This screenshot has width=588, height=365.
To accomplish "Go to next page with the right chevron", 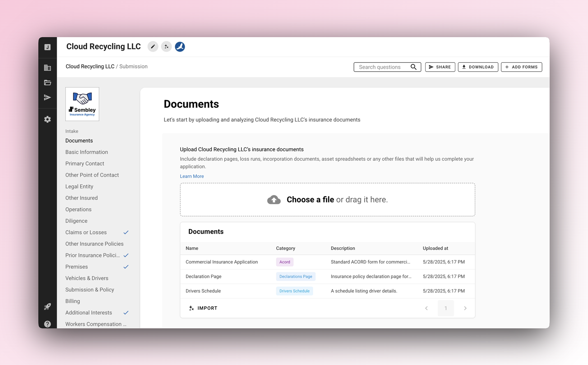I will tap(465, 308).
